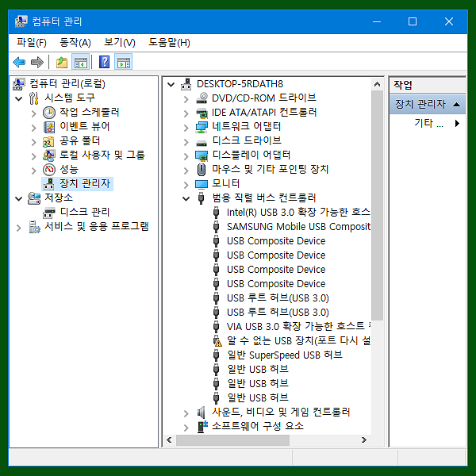Click the 장치 관리자 tree icon

[49, 184]
